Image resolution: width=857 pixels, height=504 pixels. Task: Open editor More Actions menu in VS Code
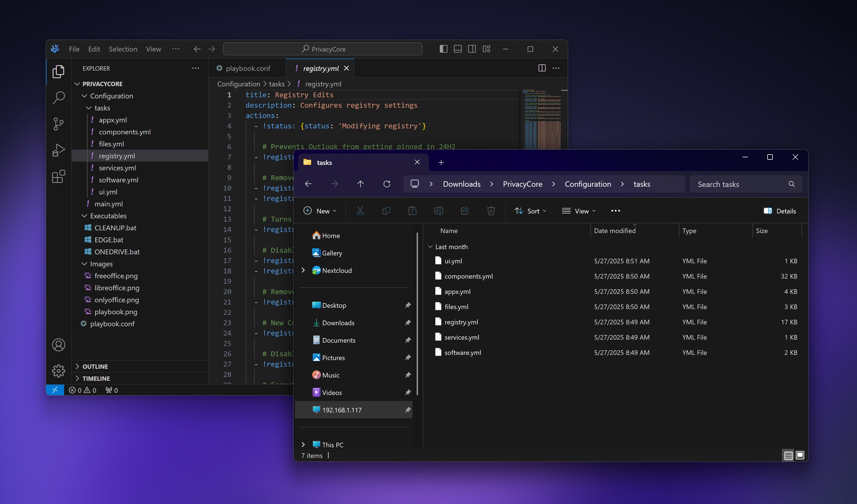tap(556, 68)
